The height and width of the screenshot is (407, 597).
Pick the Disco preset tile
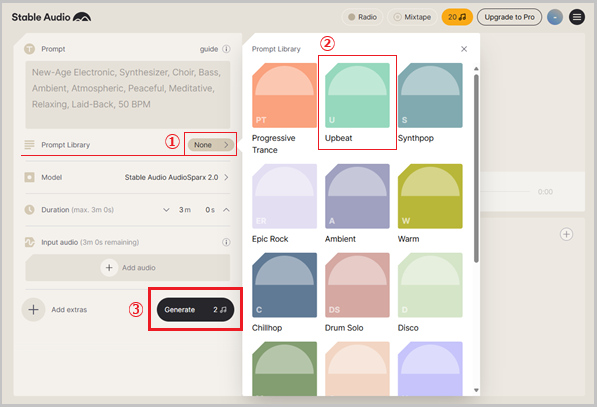tap(430, 285)
